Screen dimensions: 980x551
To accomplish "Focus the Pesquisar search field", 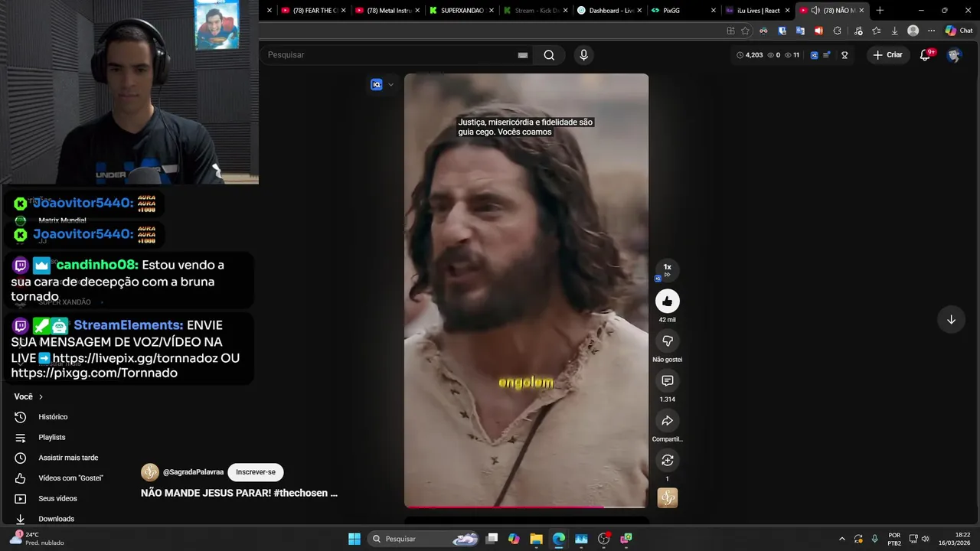I will [x=397, y=55].
